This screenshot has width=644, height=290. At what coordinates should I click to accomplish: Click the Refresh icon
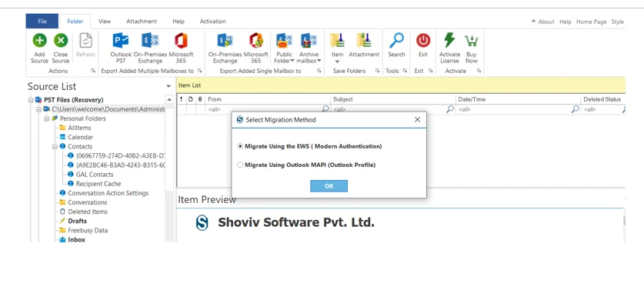click(x=85, y=41)
